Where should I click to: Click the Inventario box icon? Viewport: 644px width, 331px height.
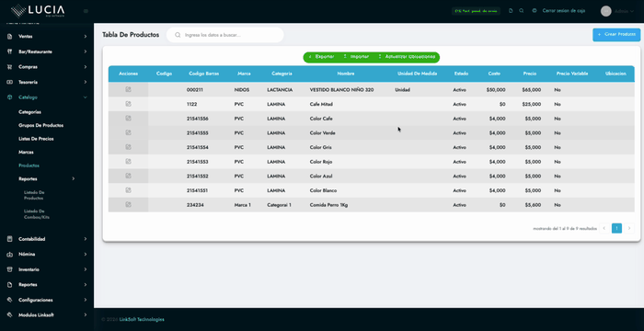click(x=10, y=269)
